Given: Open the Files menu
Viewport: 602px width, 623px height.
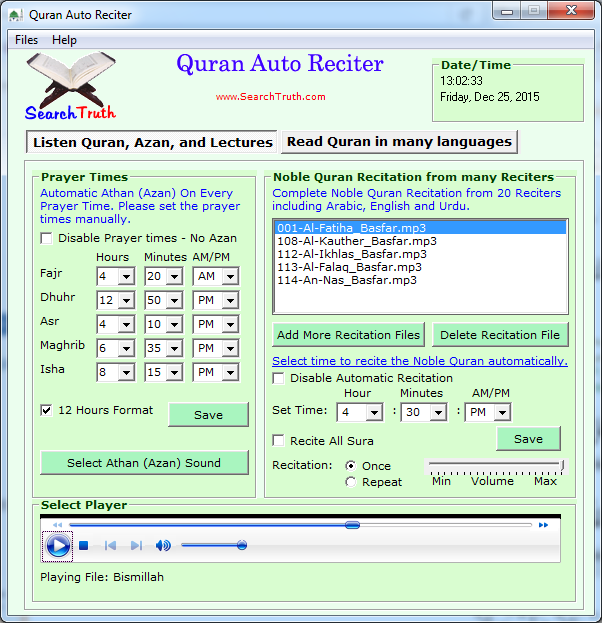Looking at the screenshot, I should [27, 40].
